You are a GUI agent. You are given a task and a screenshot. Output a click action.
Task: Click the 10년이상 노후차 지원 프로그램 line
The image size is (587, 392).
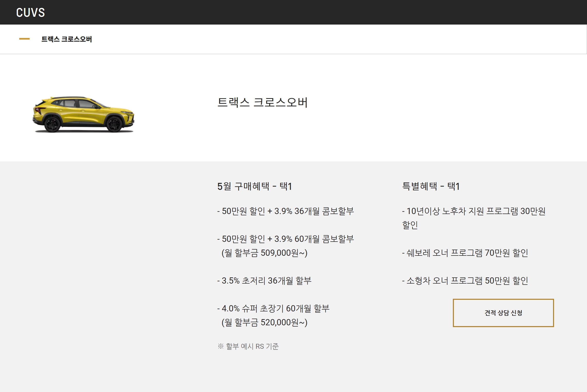pyautogui.click(x=474, y=211)
